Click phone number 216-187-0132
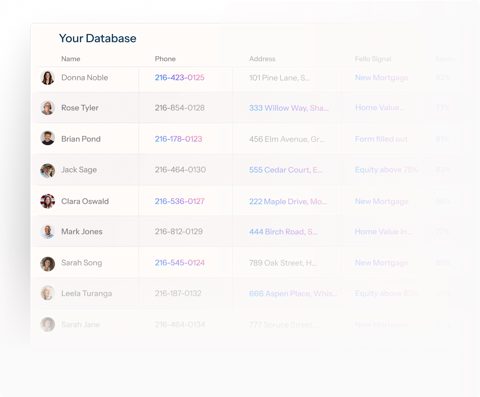This screenshot has height=397, width=480. [178, 293]
